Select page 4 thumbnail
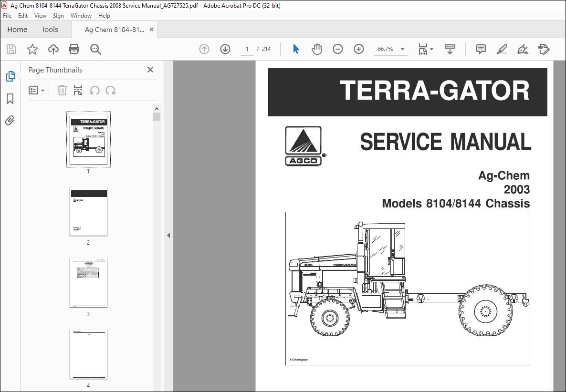 (x=88, y=354)
